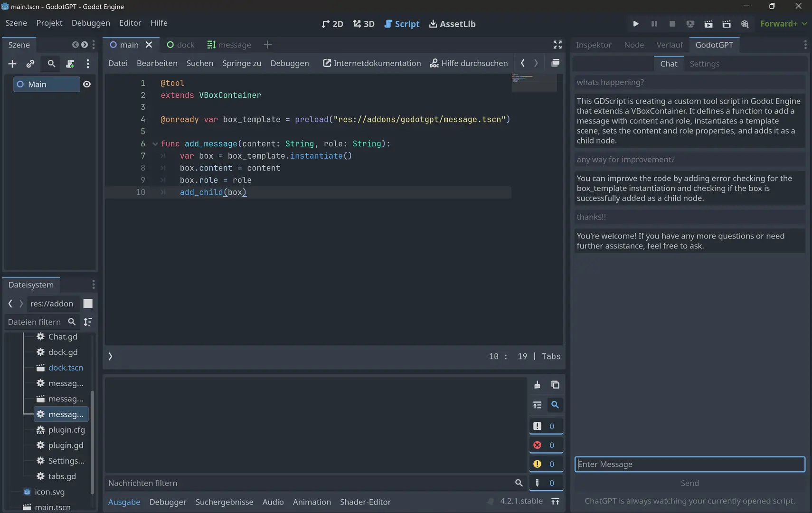Image resolution: width=812 pixels, height=513 pixels.
Task: Open the script Datei menu
Action: (x=118, y=63)
